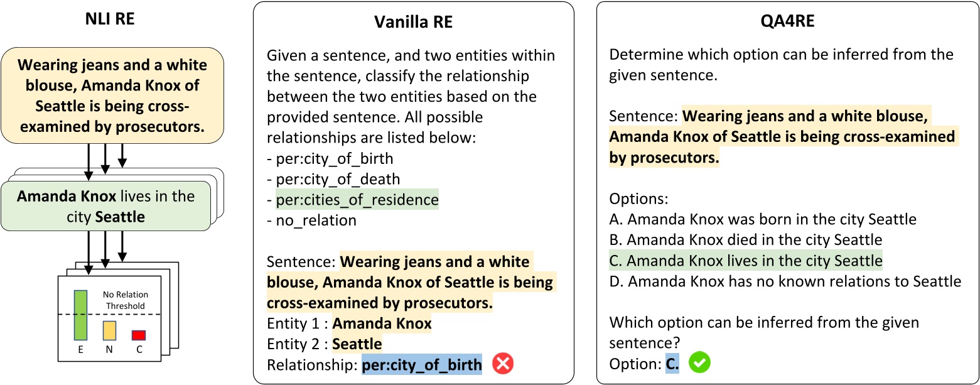Select the highlighted per:cities_of_residence entry
Screen dimensions: 980x385
point(357,200)
